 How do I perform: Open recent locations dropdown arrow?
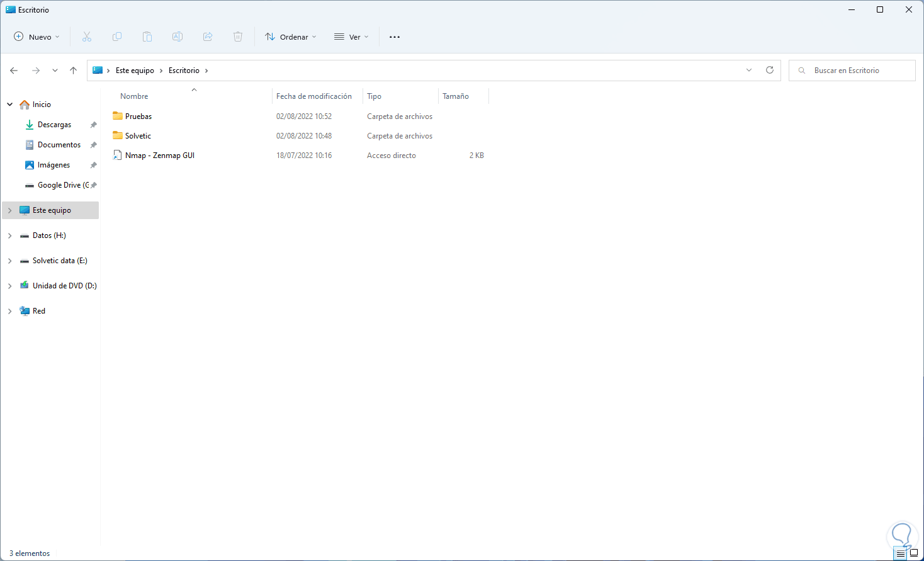click(x=55, y=71)
